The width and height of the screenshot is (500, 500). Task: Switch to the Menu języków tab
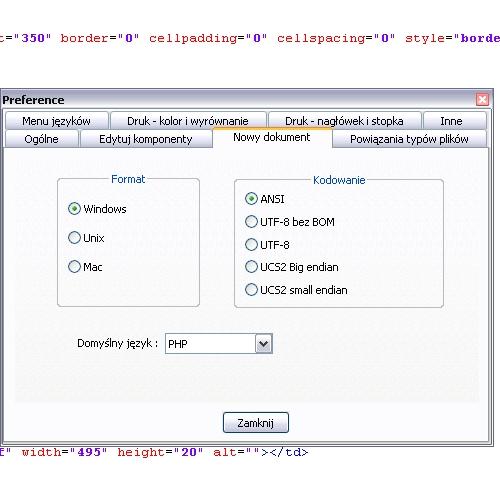(56, 121)
